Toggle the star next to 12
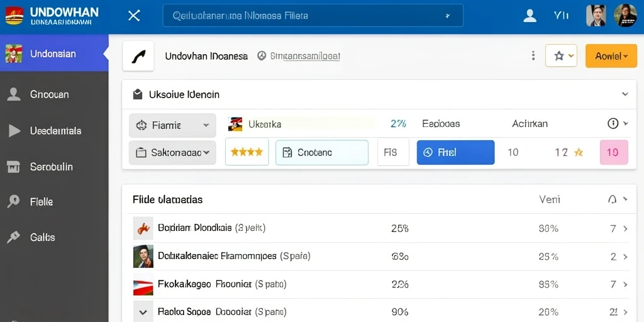The height and width of the screenshot is (322, 644). click(x=579, y=152)
